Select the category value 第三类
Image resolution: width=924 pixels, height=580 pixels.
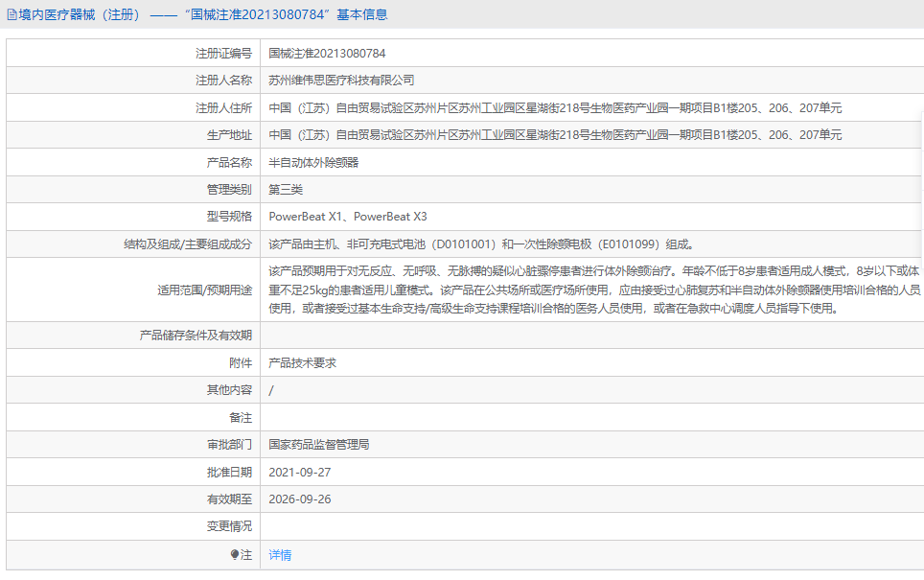click(x=286, y=189)
